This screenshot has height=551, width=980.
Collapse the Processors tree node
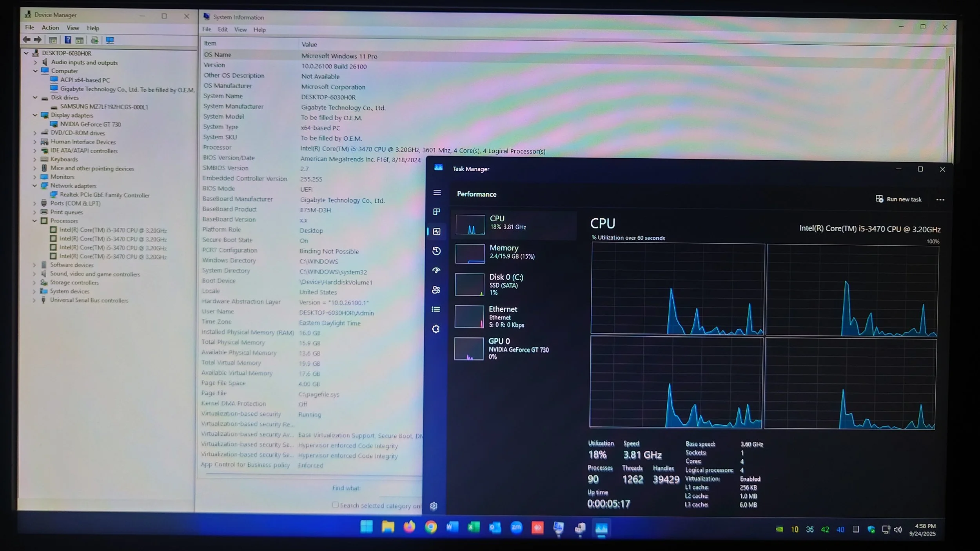(34, 221)
